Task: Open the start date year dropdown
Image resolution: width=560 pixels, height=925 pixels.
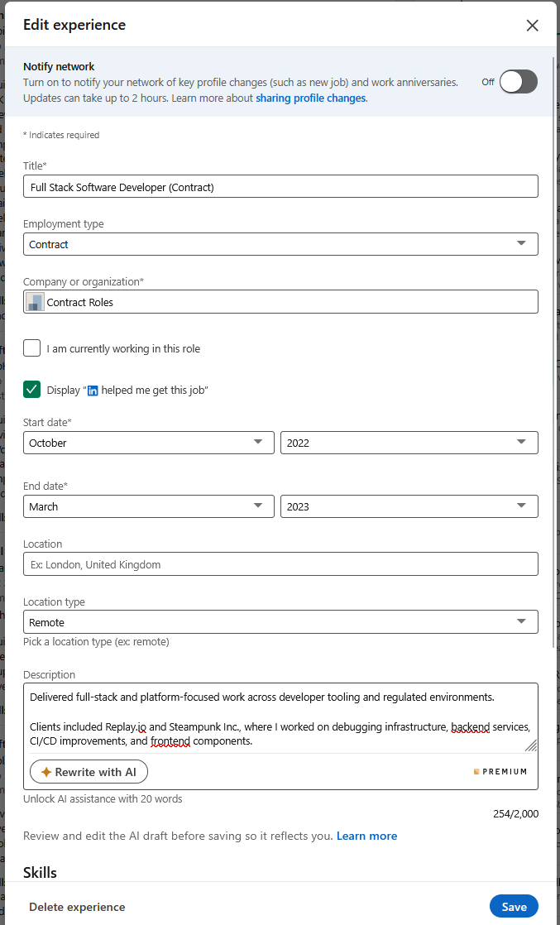Action: coord(409,443)
